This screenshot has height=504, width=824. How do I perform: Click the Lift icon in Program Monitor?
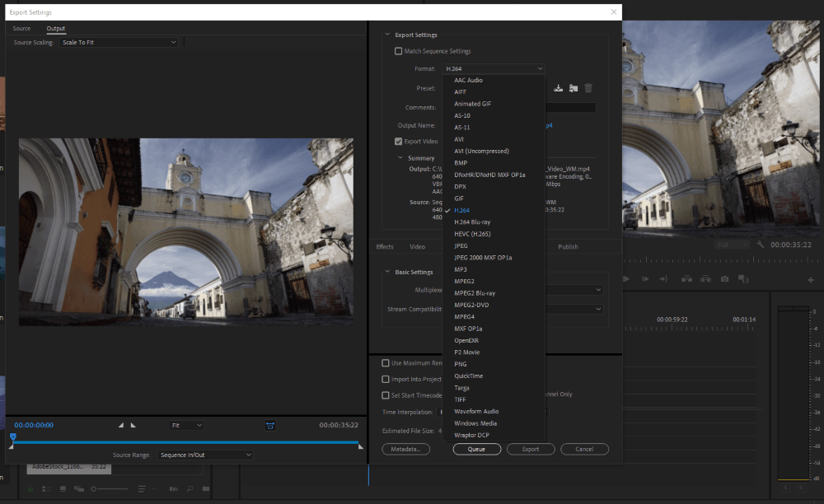click(x=686, y=279)
